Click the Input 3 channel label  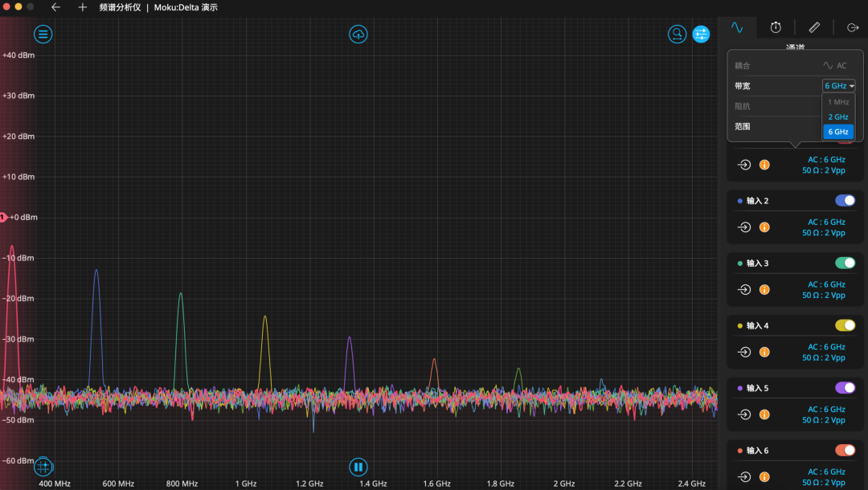click(757, 263)
